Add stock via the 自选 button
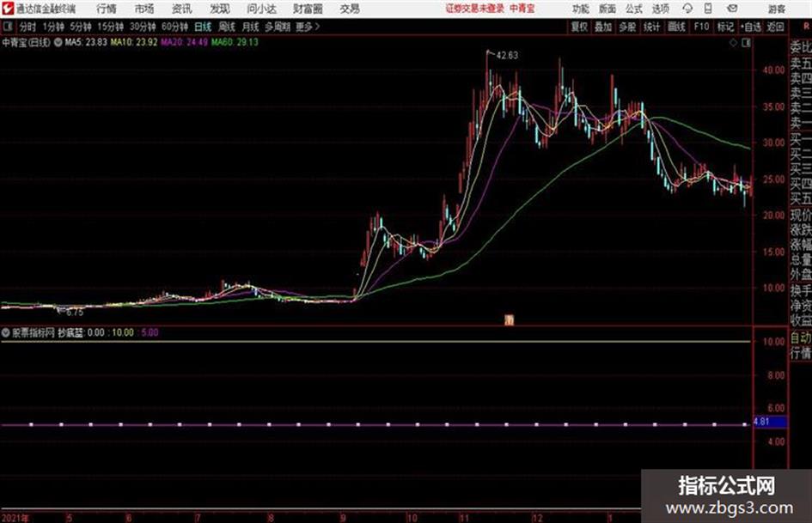The image size is (812, 523). pyautogui.click(x=751, y=27)
